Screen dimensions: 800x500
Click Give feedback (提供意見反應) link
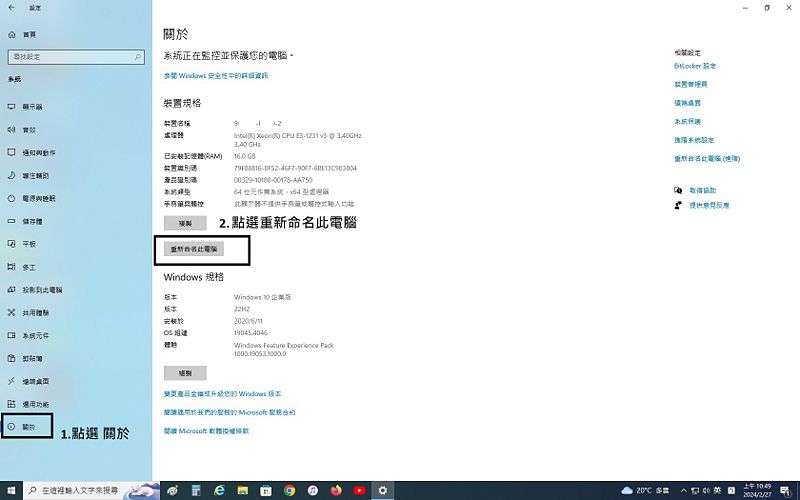coord(709,205)
